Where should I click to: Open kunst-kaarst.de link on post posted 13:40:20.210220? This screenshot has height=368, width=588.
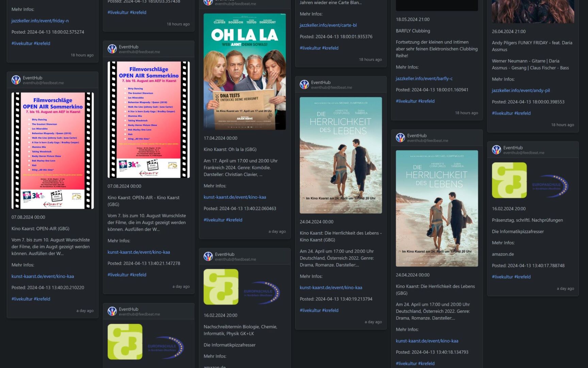(43, 276)
